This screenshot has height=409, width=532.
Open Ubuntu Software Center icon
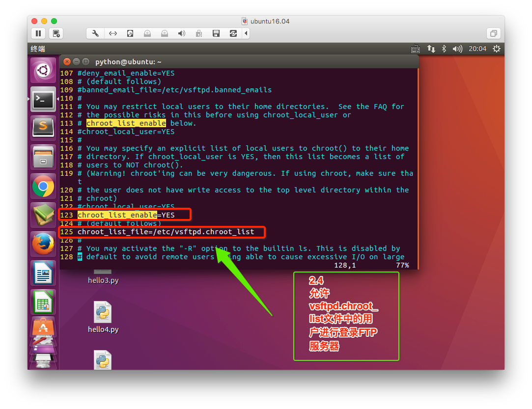point(43,327)
